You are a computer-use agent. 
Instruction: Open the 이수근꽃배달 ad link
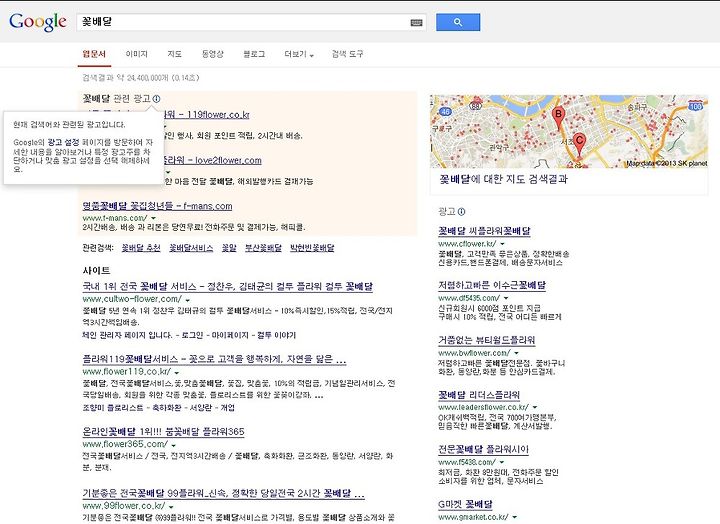click(492, 285)
